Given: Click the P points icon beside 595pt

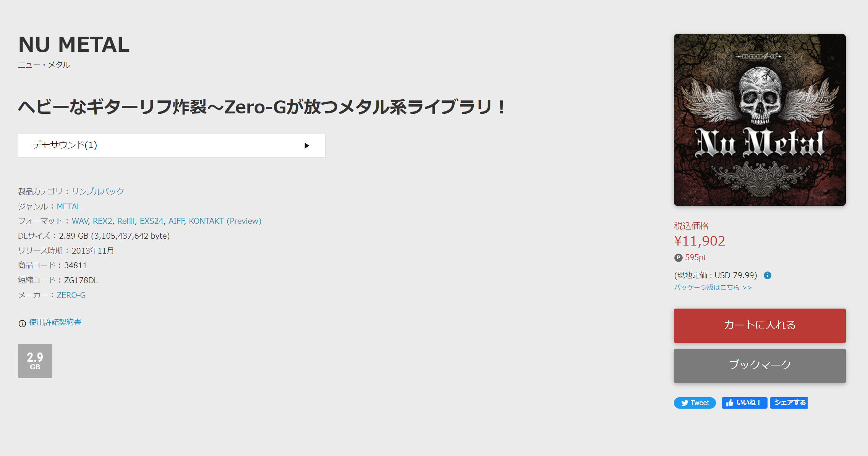Looking at the screenshot, I should 678,258.
